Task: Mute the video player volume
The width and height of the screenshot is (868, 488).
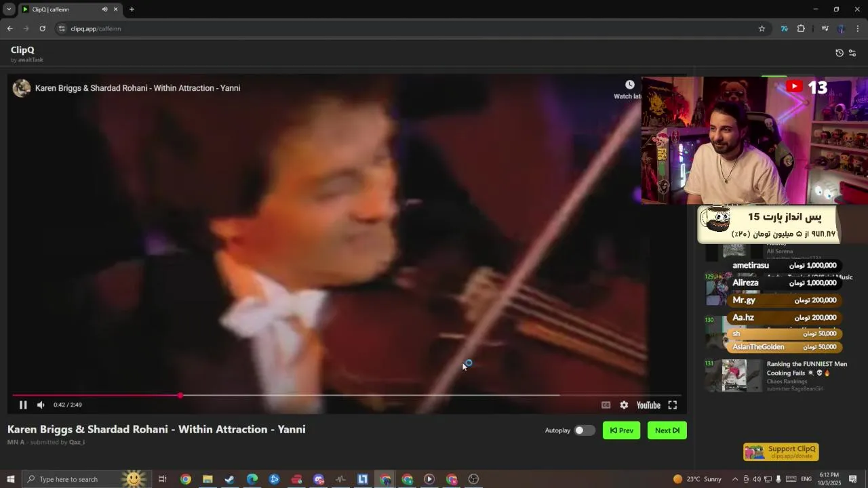Action: tap(41, 405)
